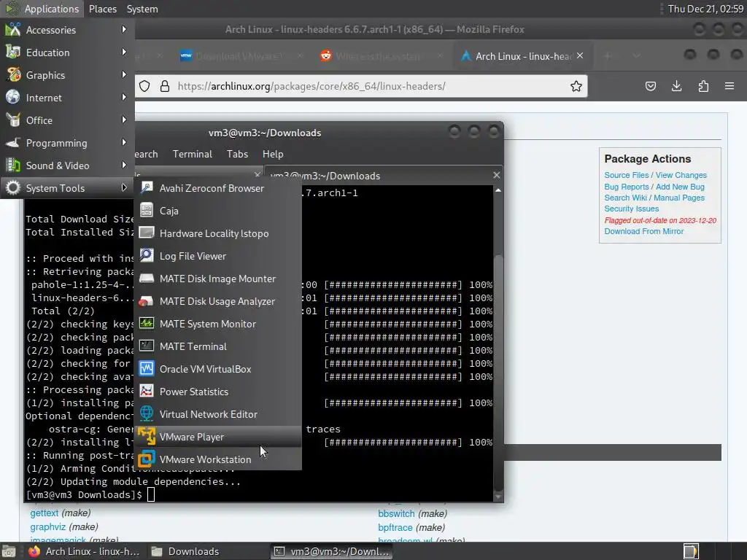Click the Sound & Video category icon
Image resolution: width=747 pixels, height=560 pixels.
[13, 166]
